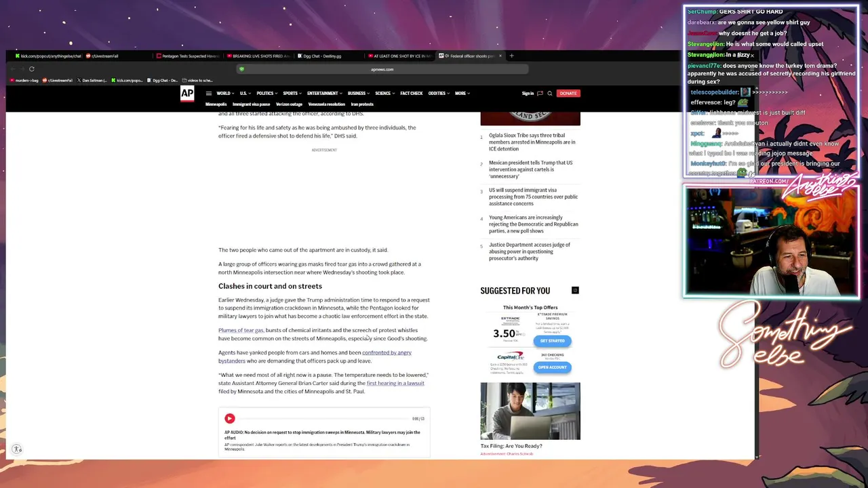Click the AP audio progress bar
The image size is (868, 488).
[324, 419]
